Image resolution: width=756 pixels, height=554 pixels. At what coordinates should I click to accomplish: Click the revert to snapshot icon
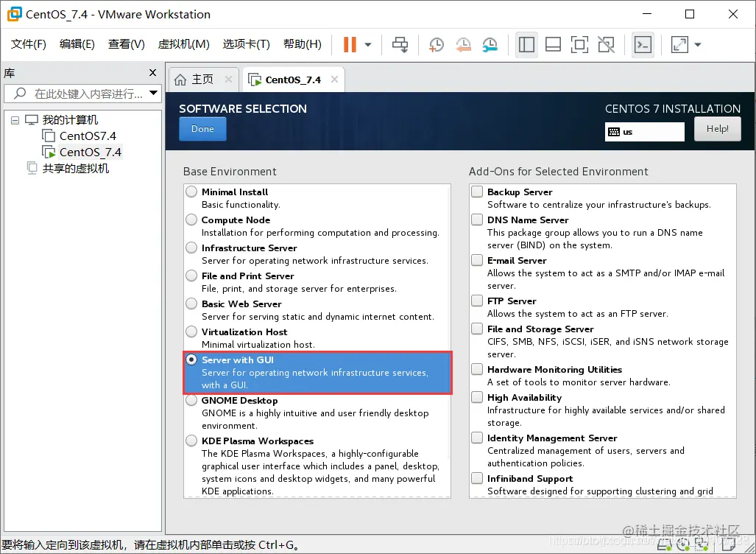pyautogui.click(x=463, y=44)
